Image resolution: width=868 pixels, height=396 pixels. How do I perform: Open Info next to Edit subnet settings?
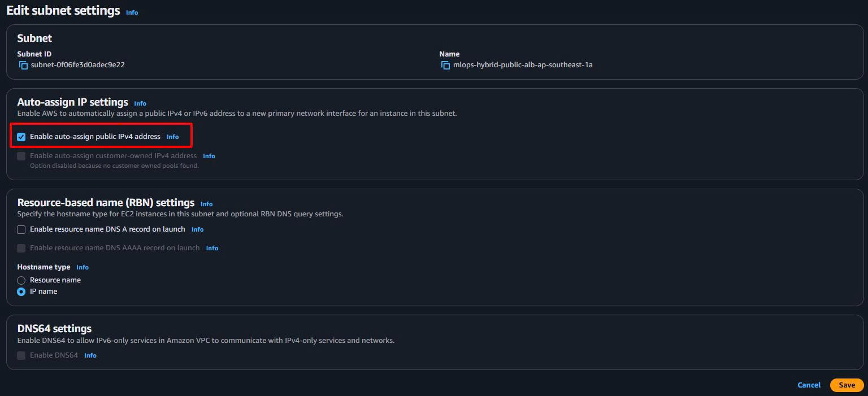[132, 12]
